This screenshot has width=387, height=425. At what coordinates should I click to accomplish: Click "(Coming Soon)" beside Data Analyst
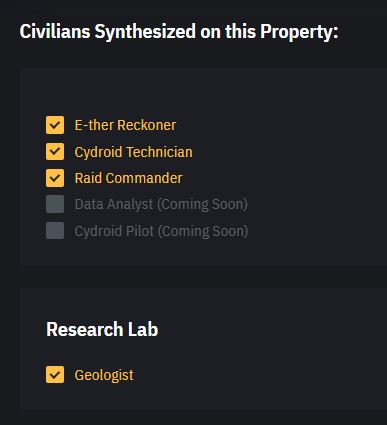click(x=203, y=204)
